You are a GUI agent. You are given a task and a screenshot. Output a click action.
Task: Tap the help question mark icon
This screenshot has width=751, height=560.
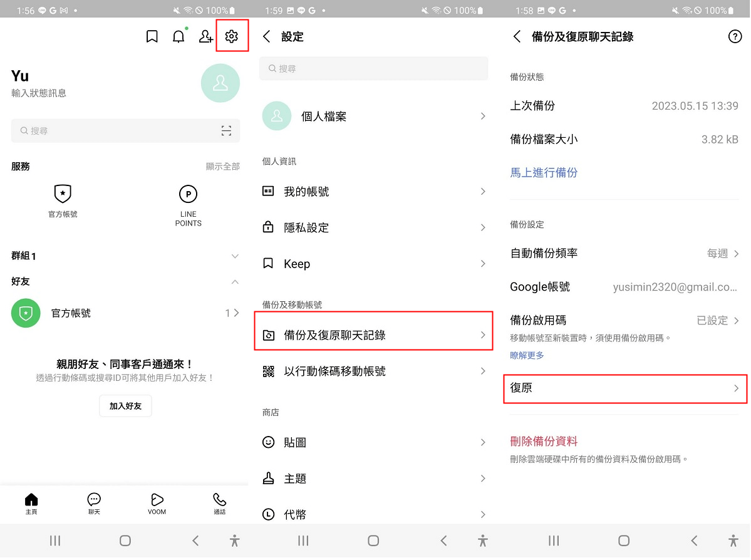(x=735, y=36)
